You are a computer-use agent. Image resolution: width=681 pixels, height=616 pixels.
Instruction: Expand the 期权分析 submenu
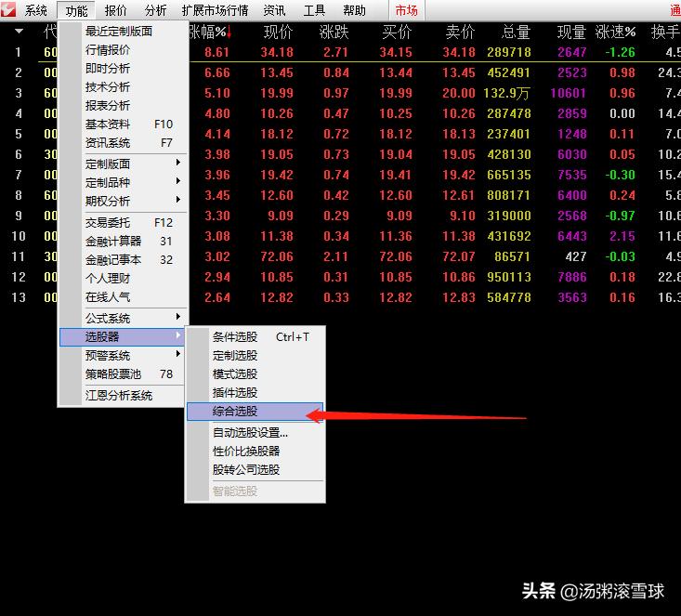122,201
